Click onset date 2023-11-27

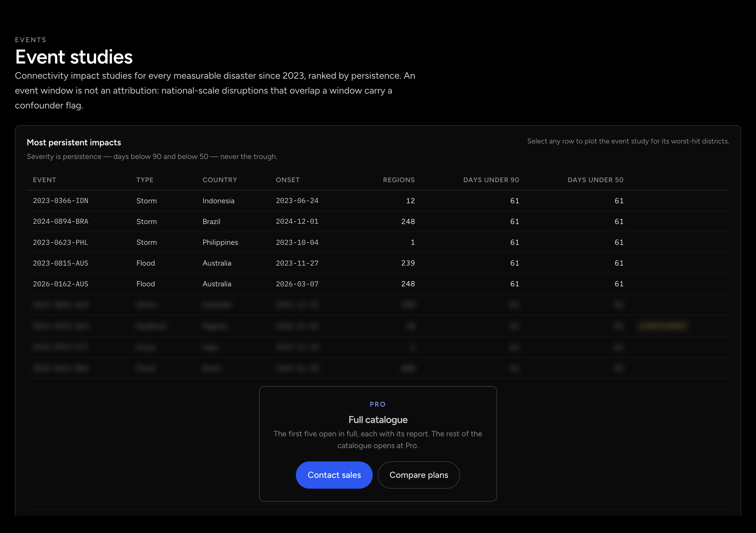click(297, 263)
